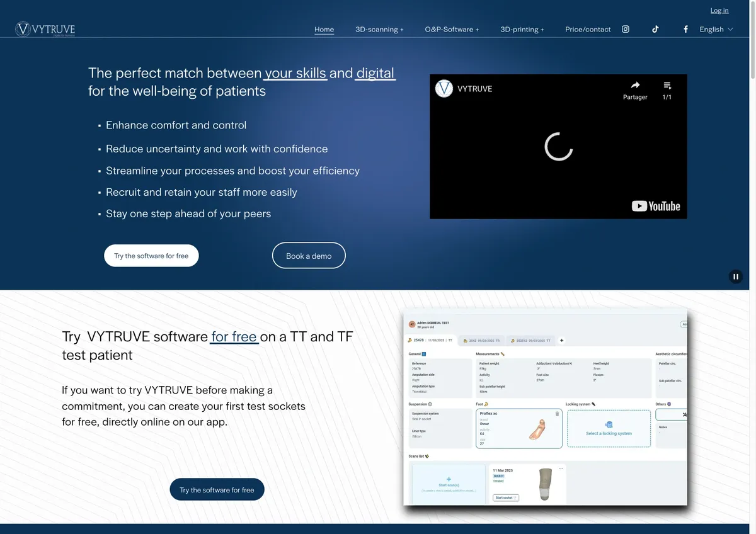Open the Price/contact menu item
756x534 pixels.
pyautogui.click(x=588, y=29)
